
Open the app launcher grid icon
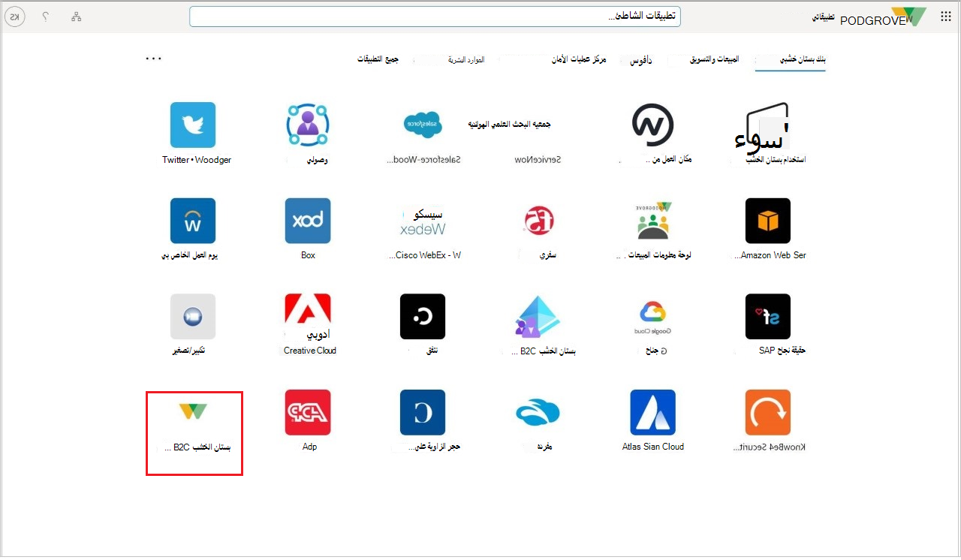[946, 16]
